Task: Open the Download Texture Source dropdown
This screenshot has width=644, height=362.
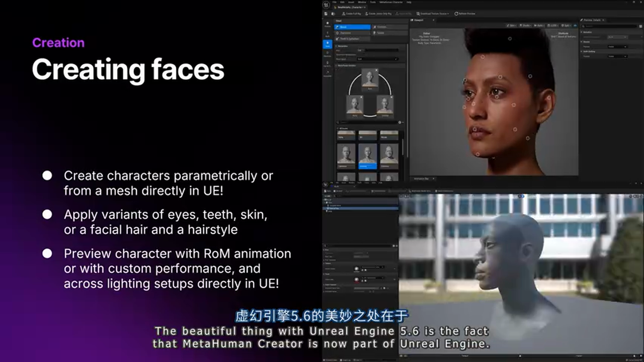Action: [433, 14]
